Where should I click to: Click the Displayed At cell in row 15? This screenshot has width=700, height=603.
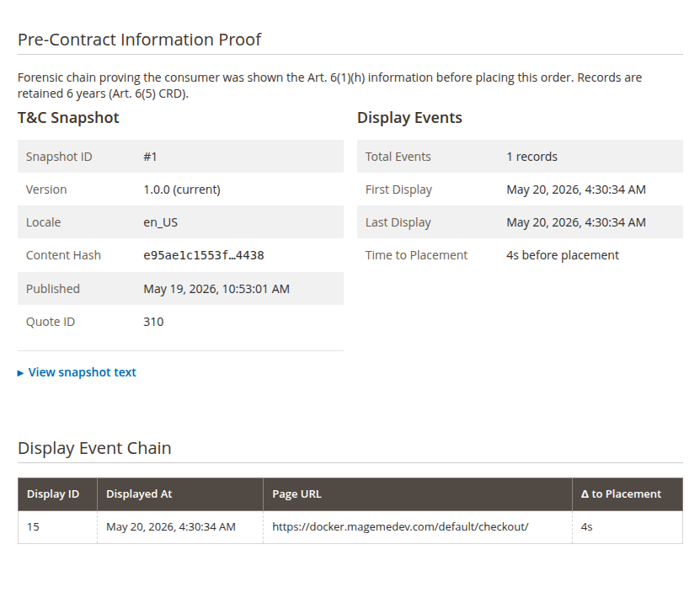(180, 527)
